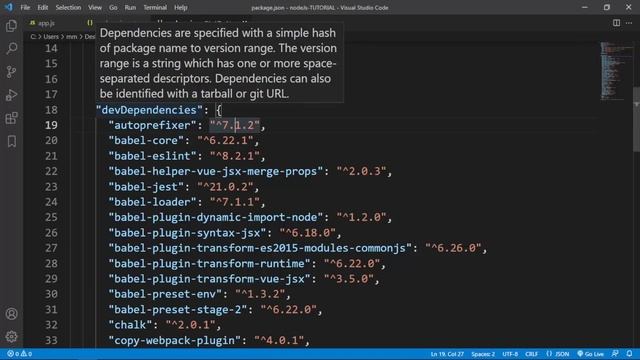Change file encoding UTF-8

[510, 354]
